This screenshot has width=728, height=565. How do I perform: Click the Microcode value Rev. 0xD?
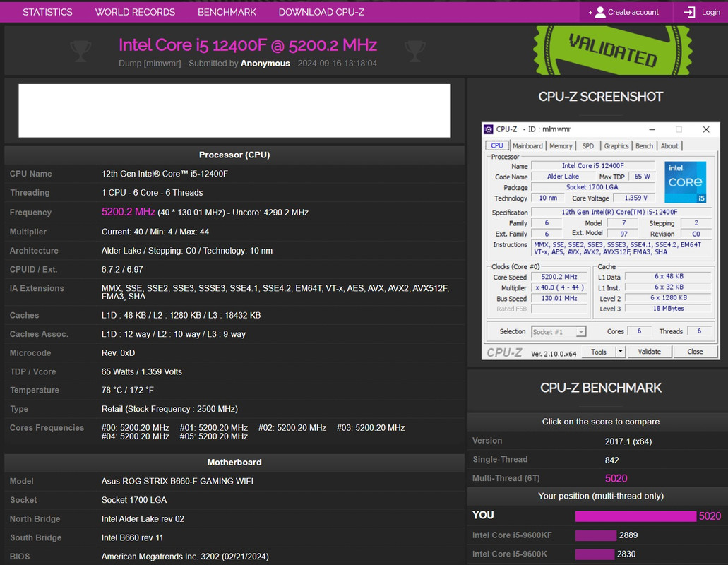(x=118, y=353)
